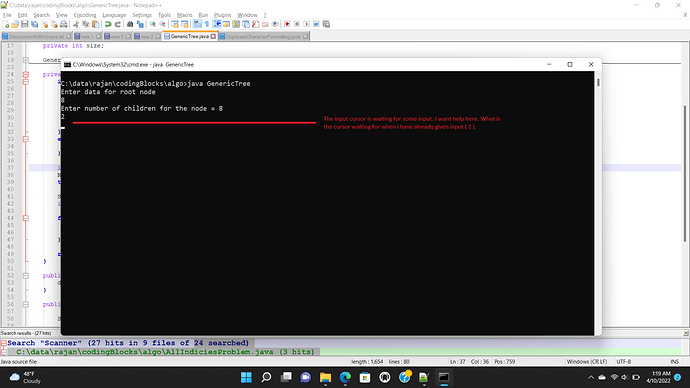Viewport: 690px width, 388px height.
Task: Open the Language menu
Action: pyautogui.click(x=114, y=15)
